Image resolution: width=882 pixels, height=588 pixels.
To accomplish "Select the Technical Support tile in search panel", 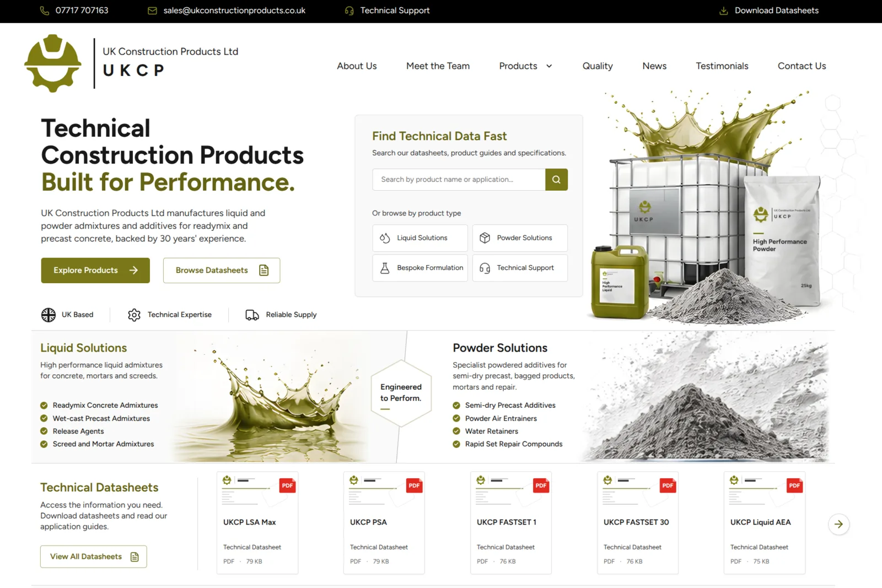I will pyautogui.click(x=520, y=268).
